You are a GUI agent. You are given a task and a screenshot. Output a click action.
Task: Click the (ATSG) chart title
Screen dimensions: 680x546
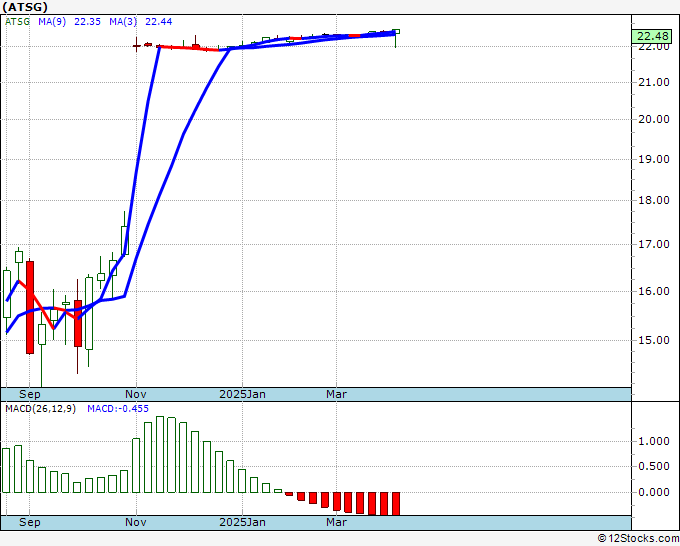(x=25, y=7)
